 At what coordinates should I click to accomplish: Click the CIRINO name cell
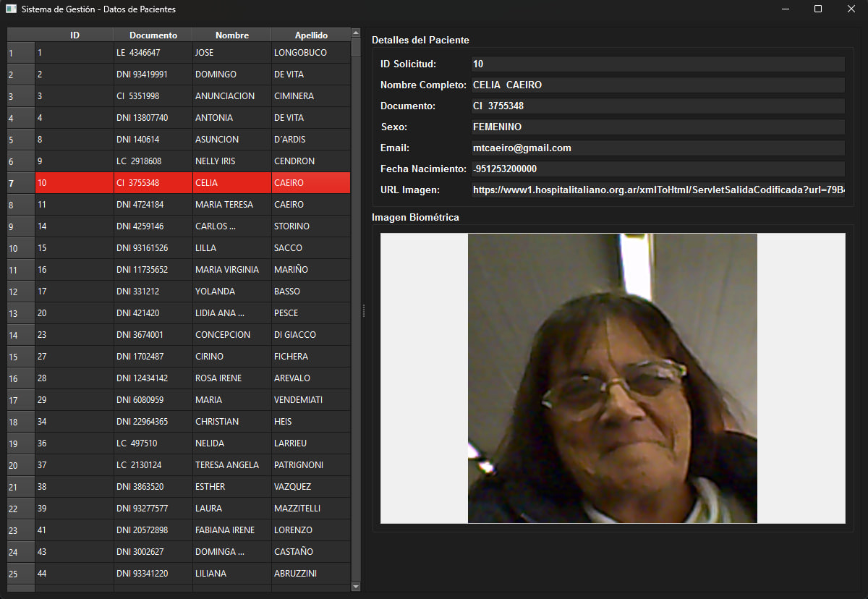[x=232, y=357]
